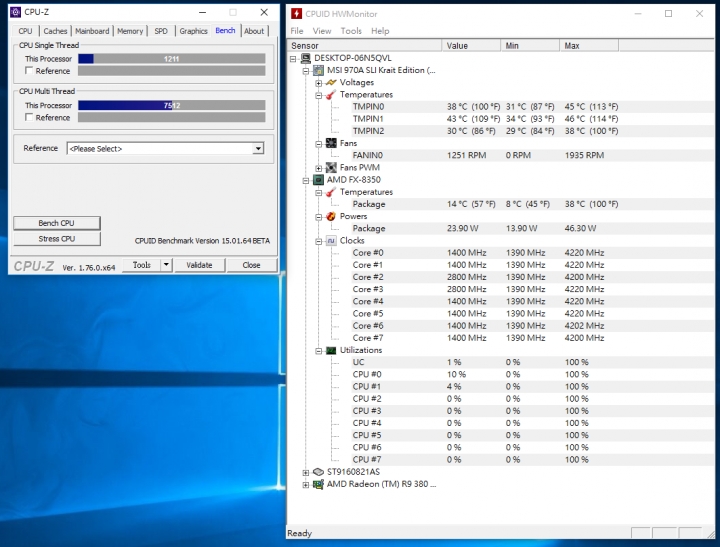Select the DESKTOP-06N5QVL computer icon

[x=305, y=58]
